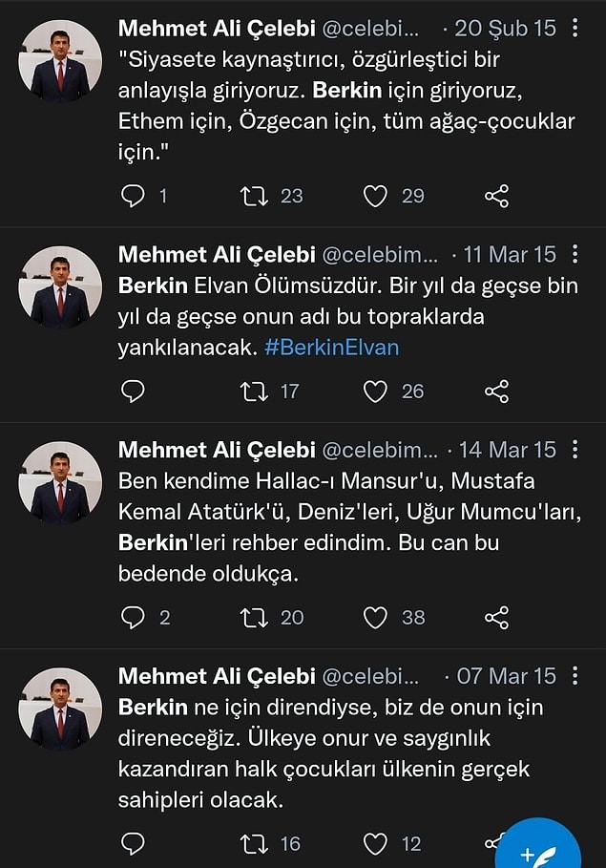This screenshot has width=606, height=868.
Task: Retweet the 20 Şub 15 tweet
Action: [254, 196]
